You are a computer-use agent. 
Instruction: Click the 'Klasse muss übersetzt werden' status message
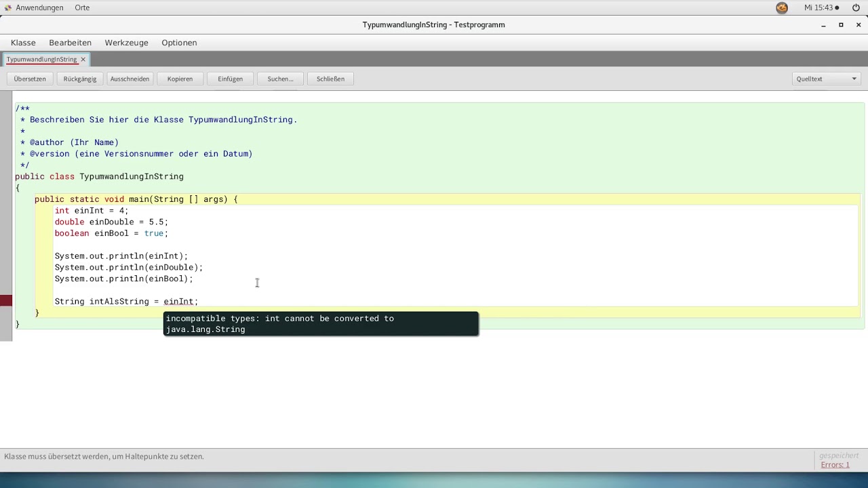[104, 457]
